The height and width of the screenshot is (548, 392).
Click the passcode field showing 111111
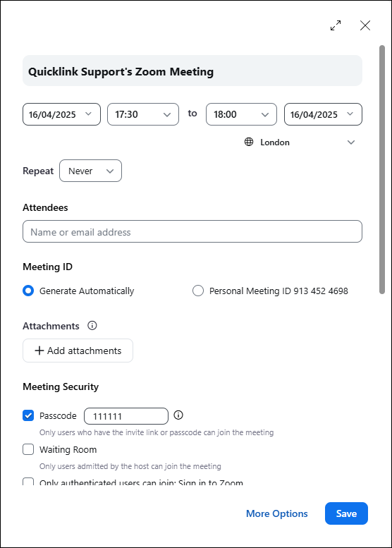(126, 416)
